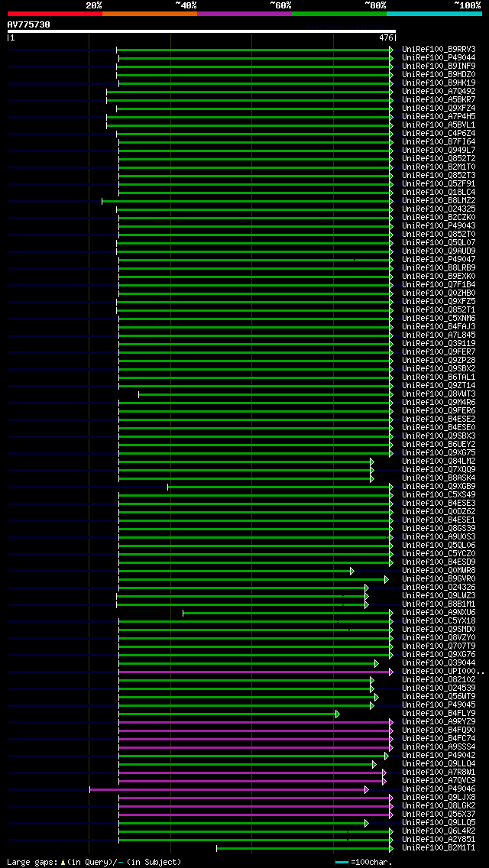Open hit UniRef100_B9HK19
Image resolution: width=489 pixels, height=868 pixels.
[439, 83]
